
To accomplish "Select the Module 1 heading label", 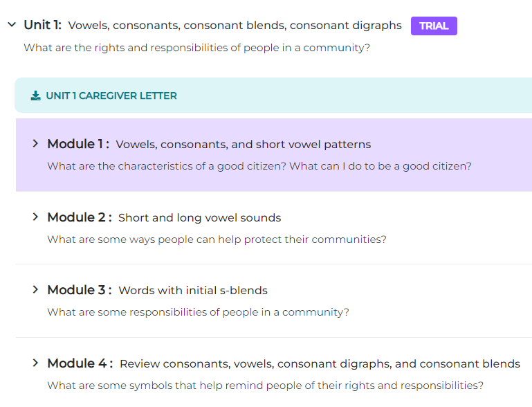I will coord(79,144).
